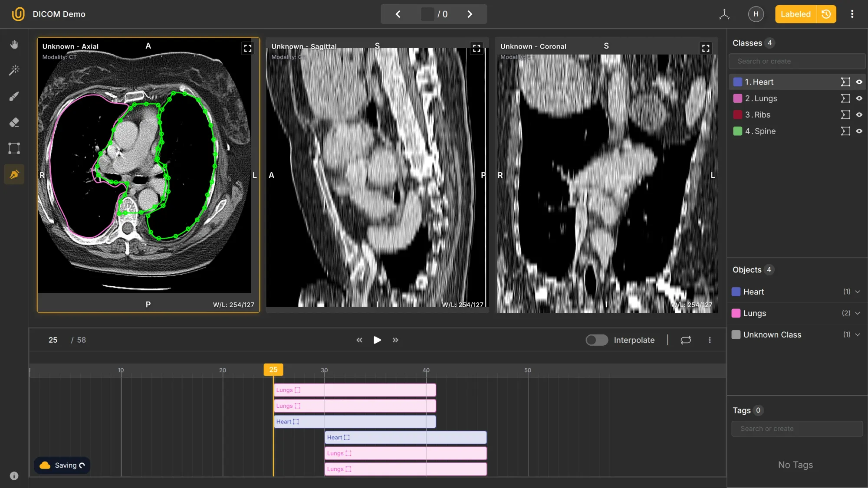Enable Interpolate on the timeline
Viewport: 868px width, 488px height.
(x=597, y=340)
